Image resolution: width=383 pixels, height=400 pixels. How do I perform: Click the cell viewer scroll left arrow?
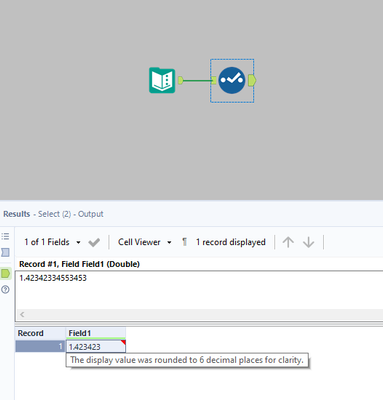click(22, 314)
